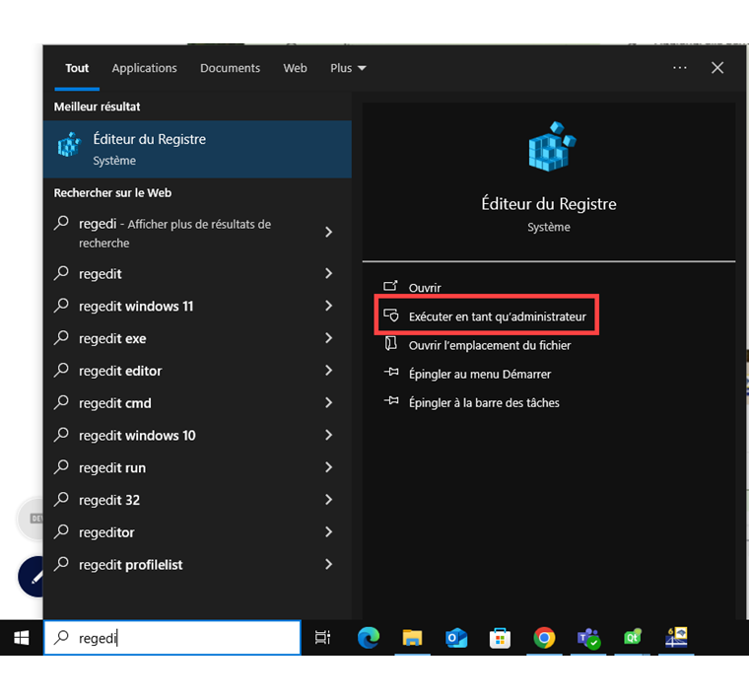
Task: Select the 'regeditor' suggestion
Action: [x=106, y=532]
